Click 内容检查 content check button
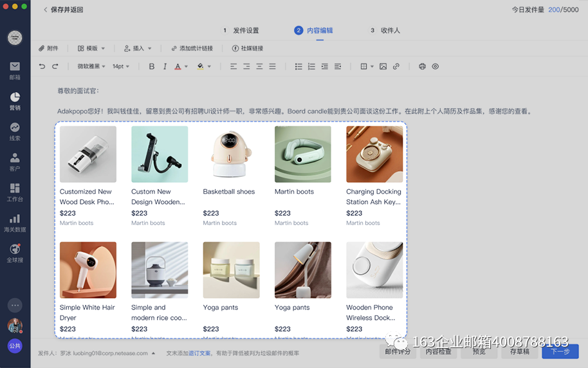Viewport: 588px width, 368px height. 438,351
